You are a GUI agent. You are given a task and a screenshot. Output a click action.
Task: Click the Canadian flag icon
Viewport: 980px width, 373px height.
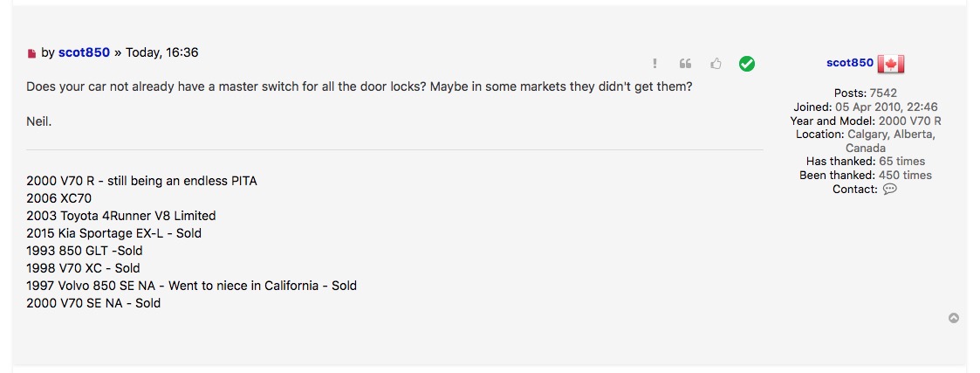(x=890, y=64)
